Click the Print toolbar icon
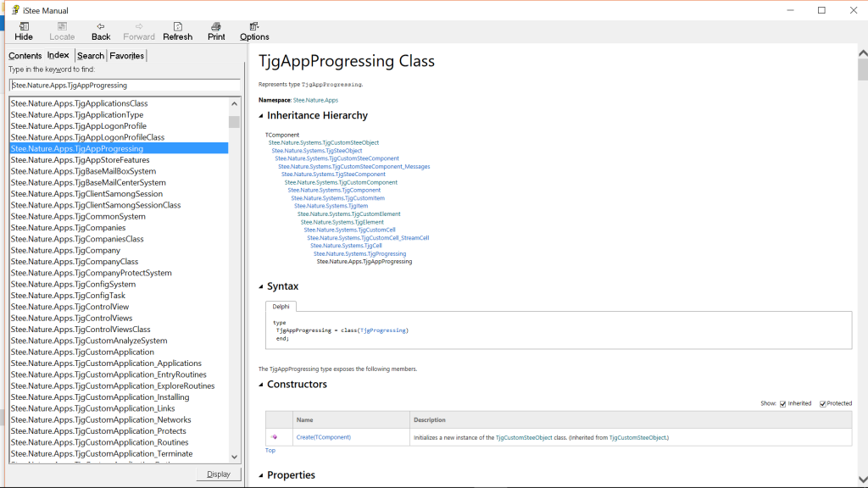 (x=216, y=27)
